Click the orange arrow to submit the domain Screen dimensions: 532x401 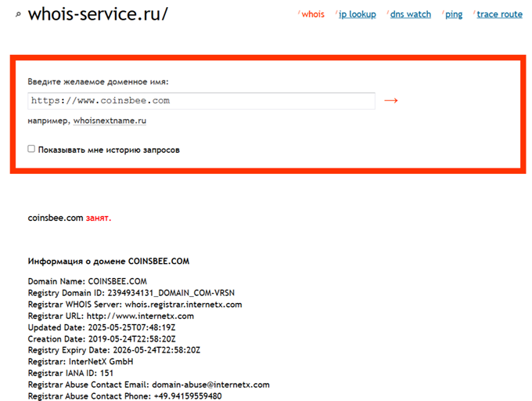pyautogui.click(x=391, y=100)
